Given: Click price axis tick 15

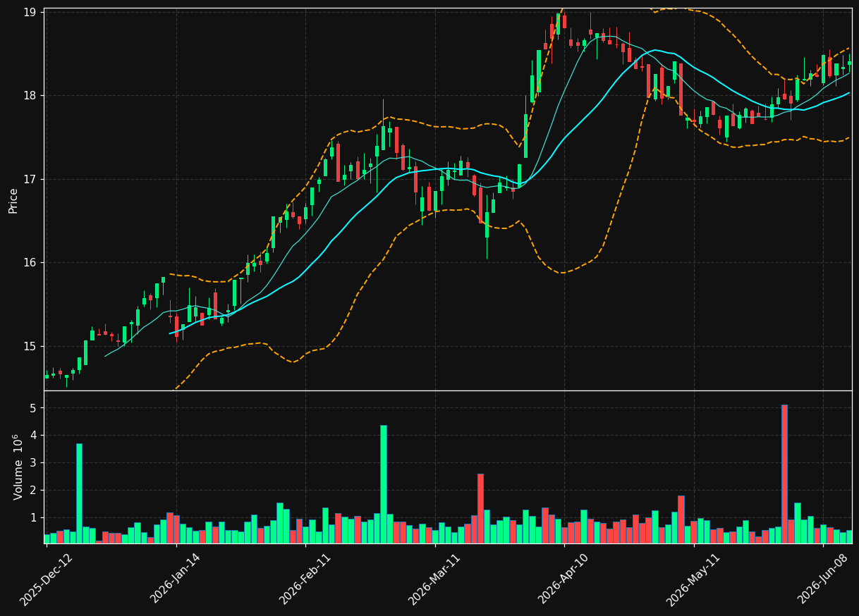Looking at the screenshot, I should pyautogui.click(x=30, y=347).
